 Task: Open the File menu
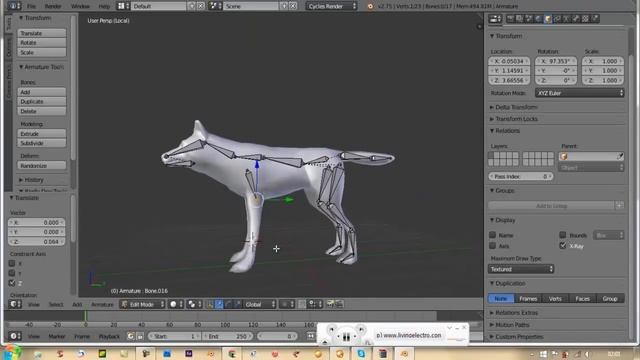point(31,6)
